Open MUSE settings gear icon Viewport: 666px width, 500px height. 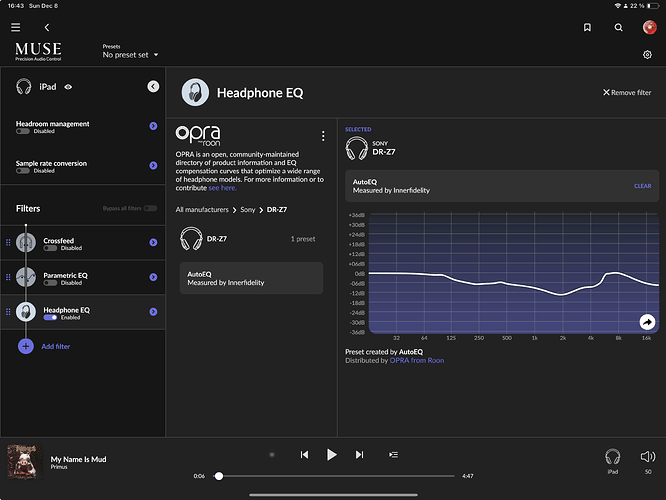(647, 55)
